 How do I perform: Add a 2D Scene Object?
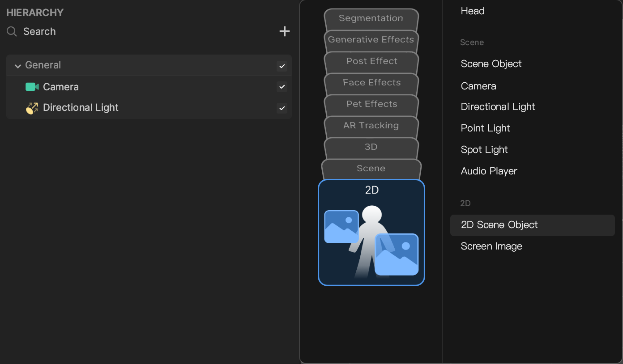tap(499, 225)
